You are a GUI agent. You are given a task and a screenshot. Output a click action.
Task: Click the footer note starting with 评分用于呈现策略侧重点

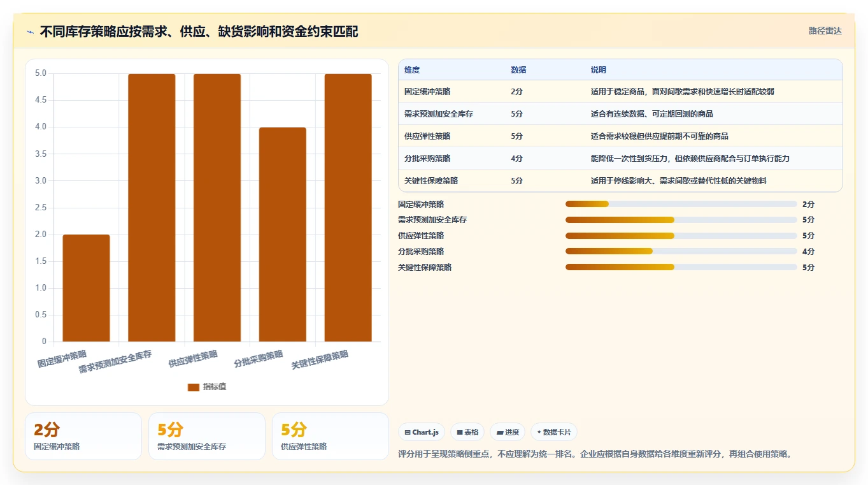point(594,454)
